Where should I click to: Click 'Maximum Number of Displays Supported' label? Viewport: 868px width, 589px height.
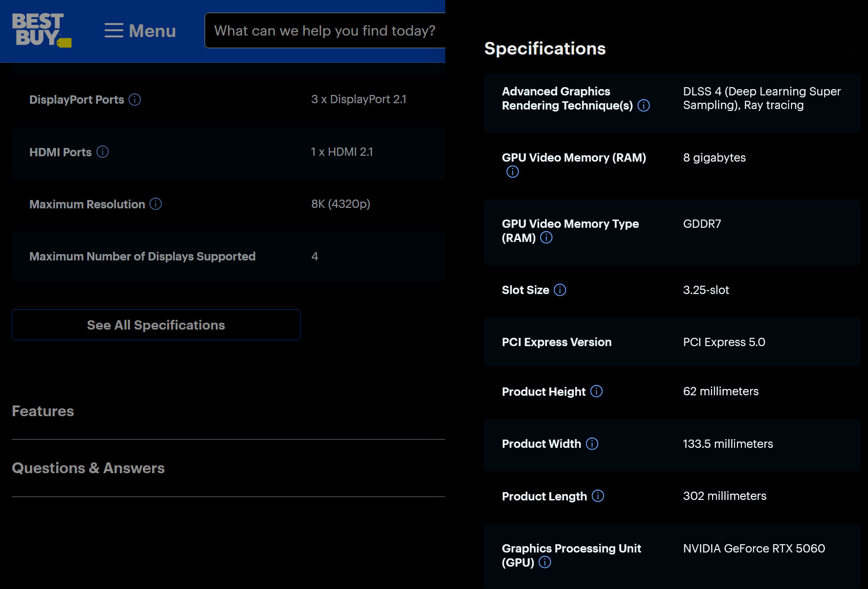[x=142, y=257]
